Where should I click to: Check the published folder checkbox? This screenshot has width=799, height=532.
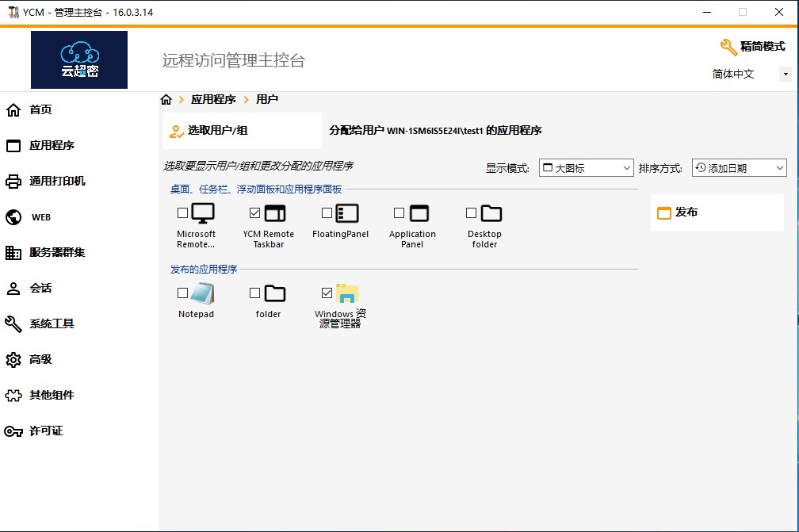coord(254,293)
